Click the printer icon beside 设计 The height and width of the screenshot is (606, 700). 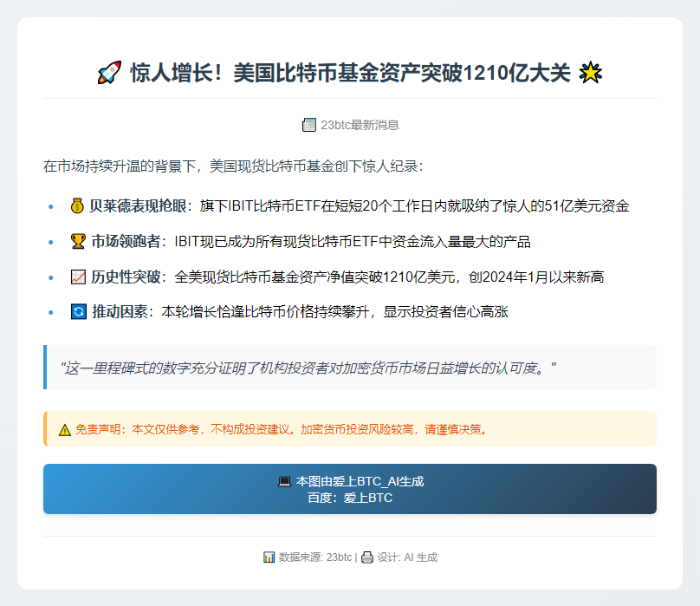[367, 557]
